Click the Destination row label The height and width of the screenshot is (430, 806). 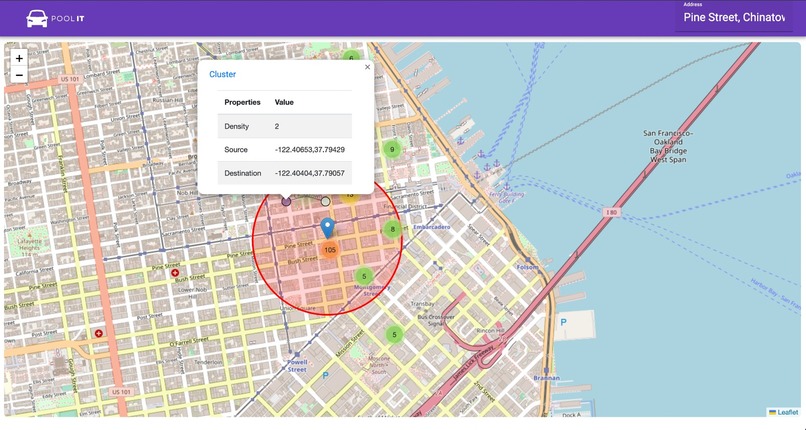tap(243, 173)
